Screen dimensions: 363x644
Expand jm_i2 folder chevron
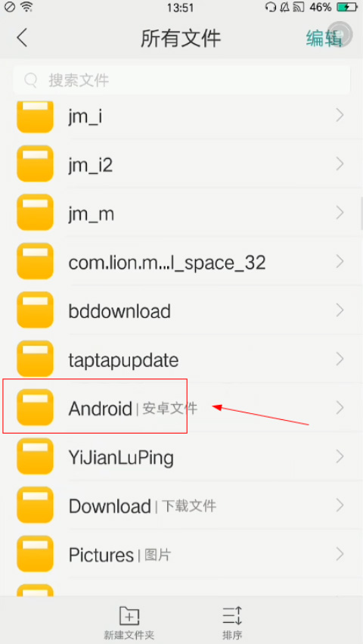pos(340,164)
